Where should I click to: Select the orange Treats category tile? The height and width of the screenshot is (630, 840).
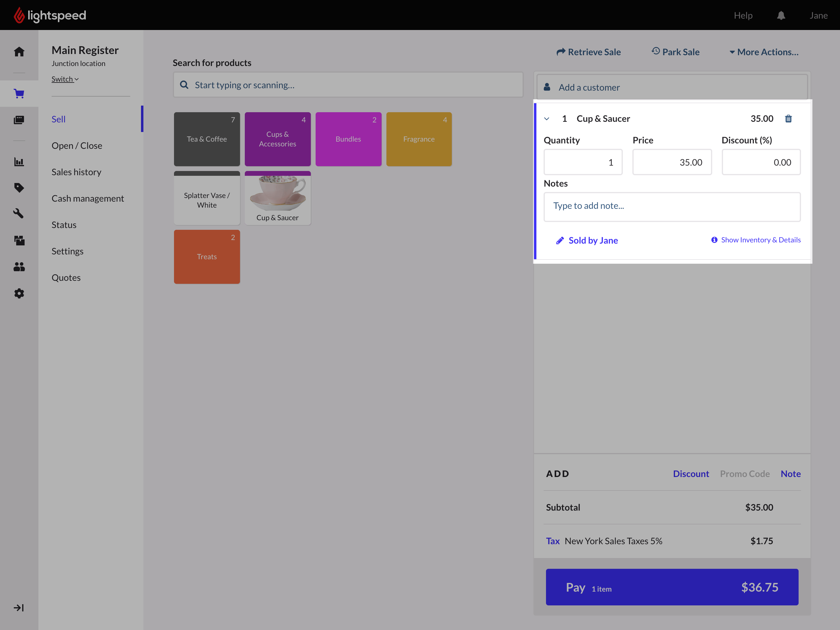coord(207,257)
